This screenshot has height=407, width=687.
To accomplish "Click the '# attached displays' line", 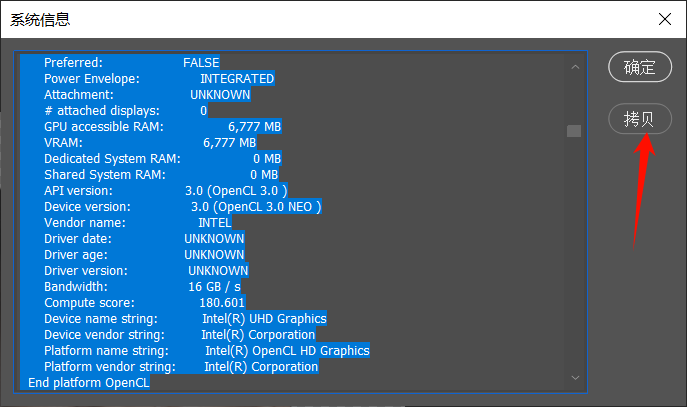I will point(125,110).
